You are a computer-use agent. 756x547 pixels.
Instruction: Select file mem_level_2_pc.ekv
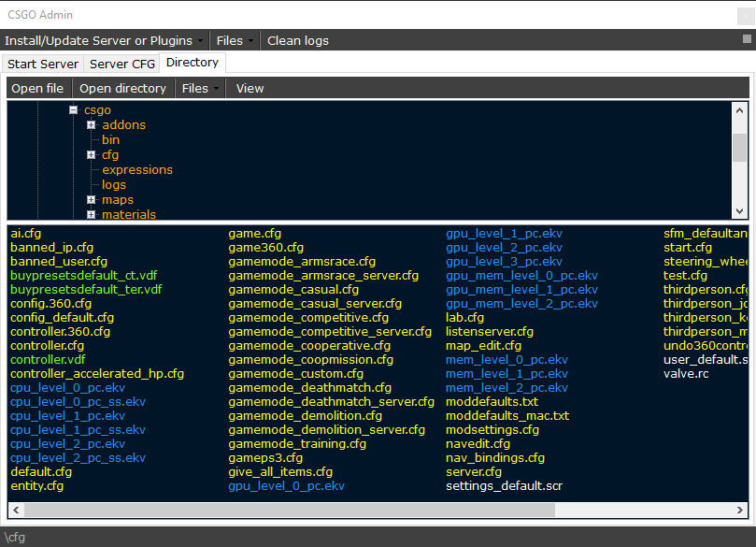(x=506, y=387)
